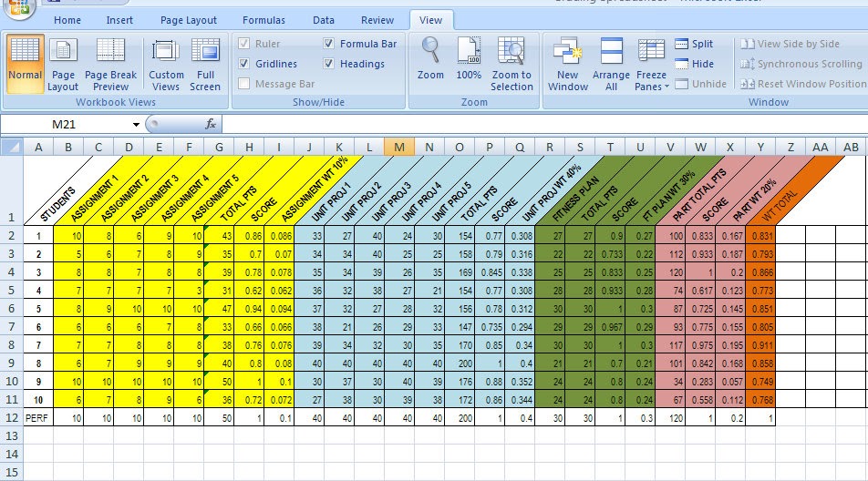Click Unhide window button
Image resolution: width=868 pixels, height=481 pixels.
[x=701, y=84]
